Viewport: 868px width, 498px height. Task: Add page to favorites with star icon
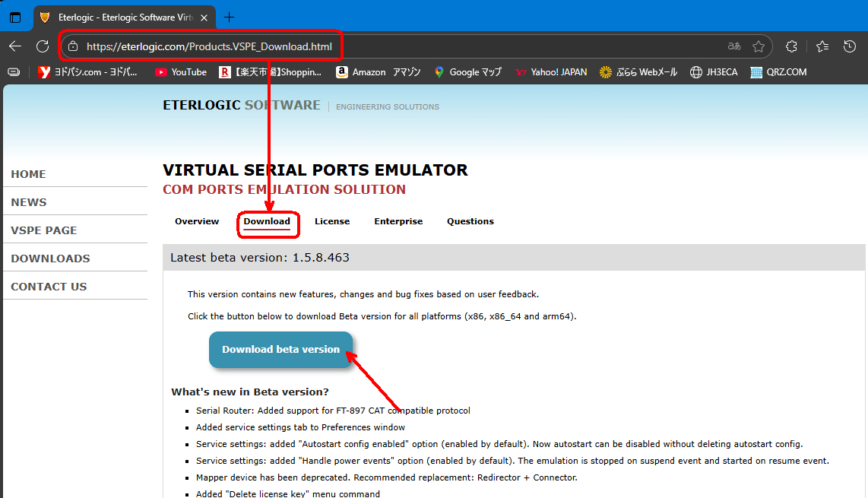coord(758,46)
